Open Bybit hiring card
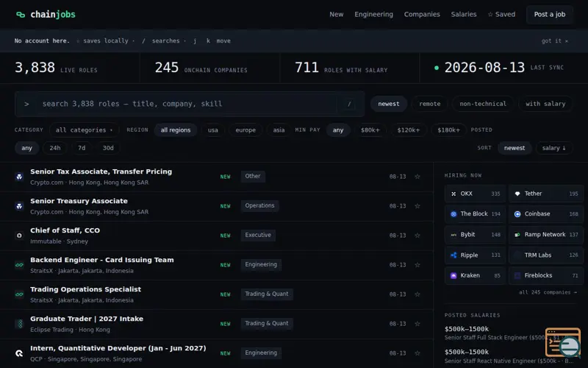The image size is (588, 368). pyautogui.click(x=475, y=235)
